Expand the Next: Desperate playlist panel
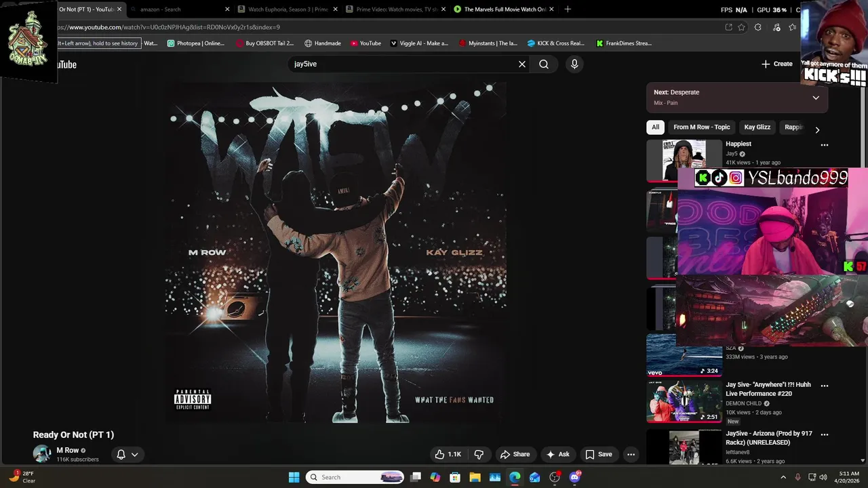Viewport: 868px width, 488px height. tap(816, 98)
